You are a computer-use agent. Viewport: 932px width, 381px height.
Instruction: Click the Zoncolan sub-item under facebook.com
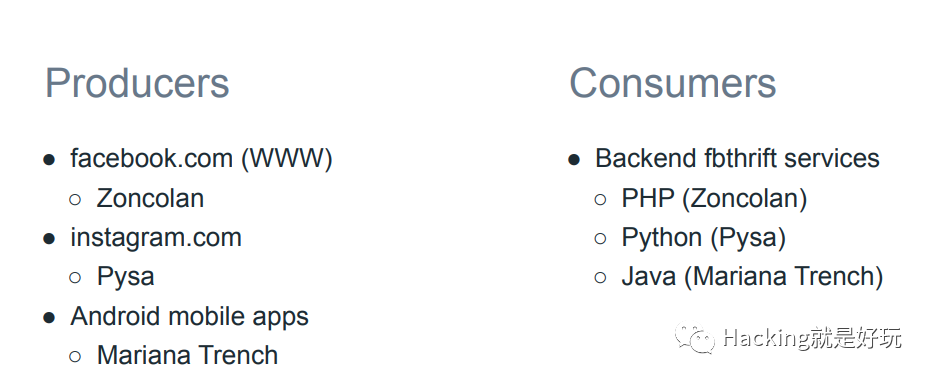pos(150,198)
